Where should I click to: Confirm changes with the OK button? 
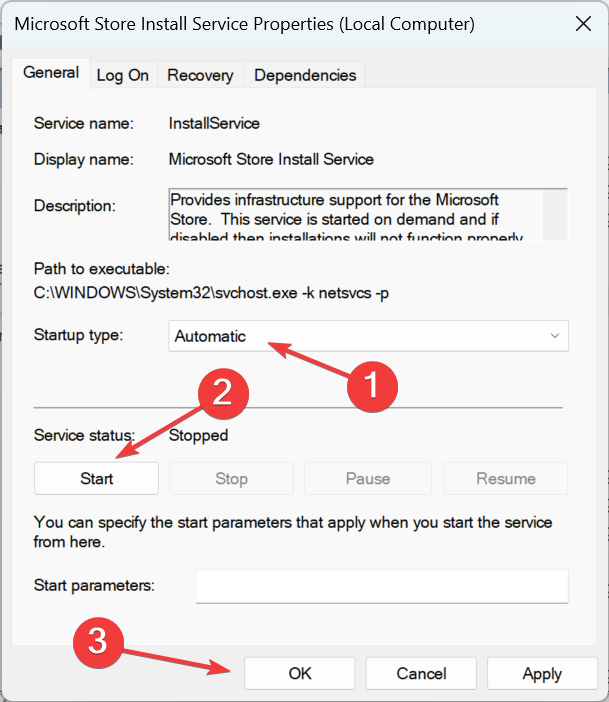(x=300, y=673)
